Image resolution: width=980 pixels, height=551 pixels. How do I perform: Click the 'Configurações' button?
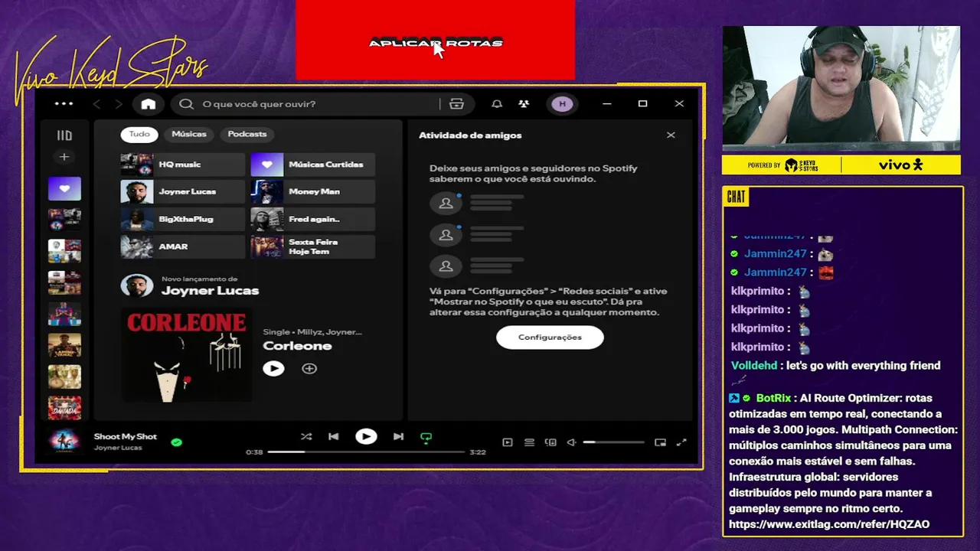coord(550,337)
